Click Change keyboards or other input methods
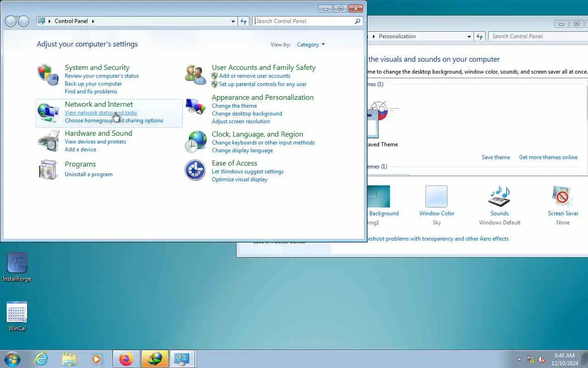 coord(263,143)
